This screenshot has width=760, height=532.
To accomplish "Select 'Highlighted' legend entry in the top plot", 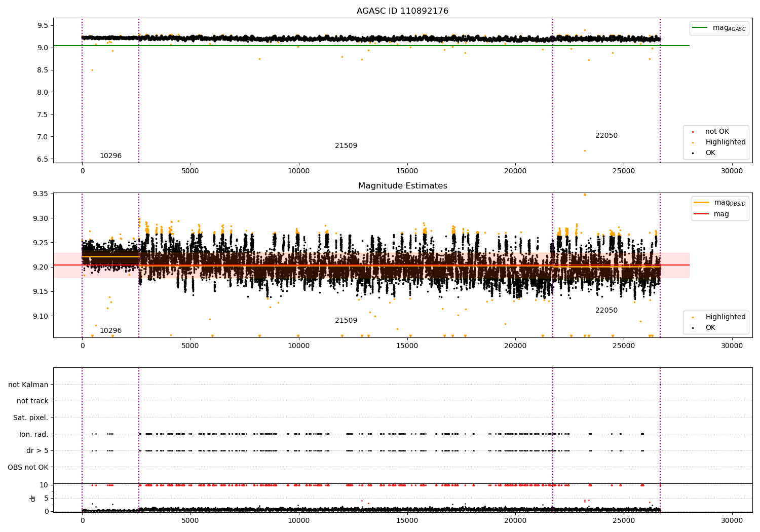I will 725,142.
